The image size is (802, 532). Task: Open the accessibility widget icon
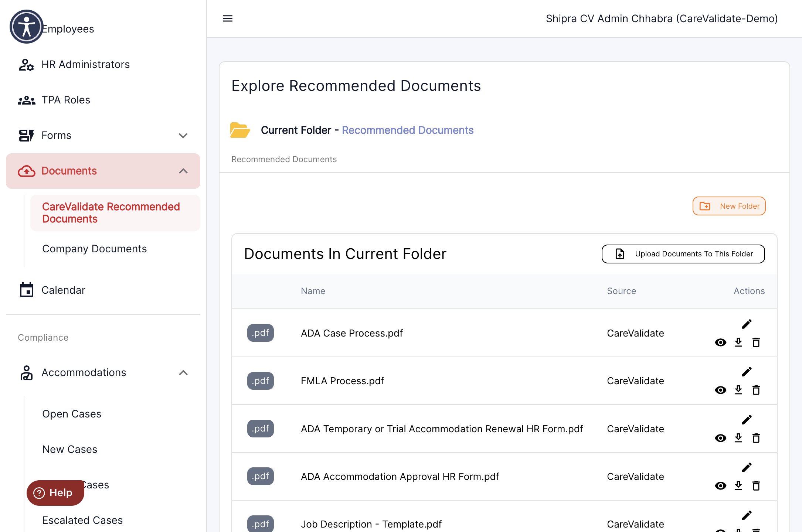[27, 27]
